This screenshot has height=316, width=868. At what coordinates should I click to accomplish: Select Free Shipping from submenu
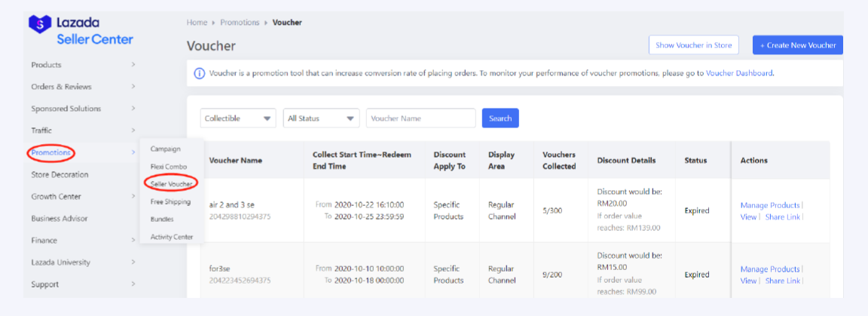[x=170, y=202]
